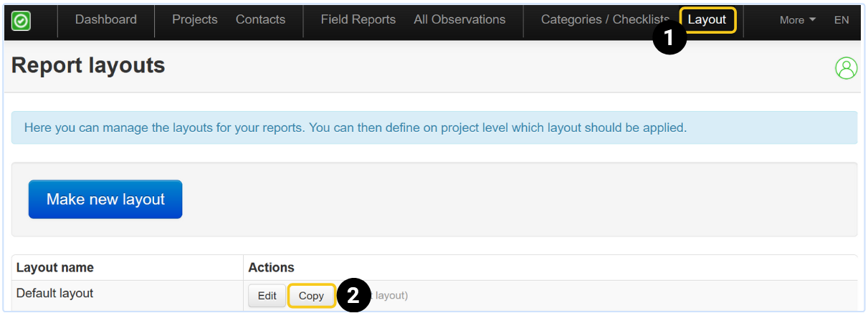Open the Projects menu item
This screenshot has width=868, height=313.
click(x=195, y=20)
